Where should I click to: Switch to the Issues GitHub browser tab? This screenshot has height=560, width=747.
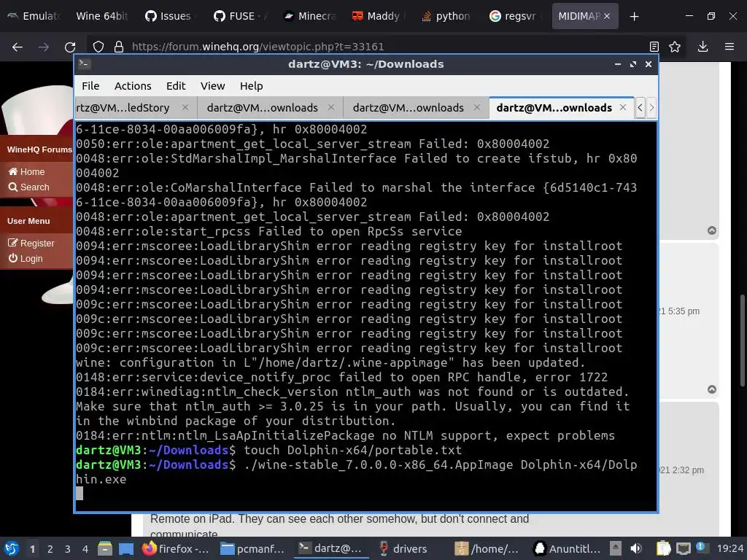170,16
